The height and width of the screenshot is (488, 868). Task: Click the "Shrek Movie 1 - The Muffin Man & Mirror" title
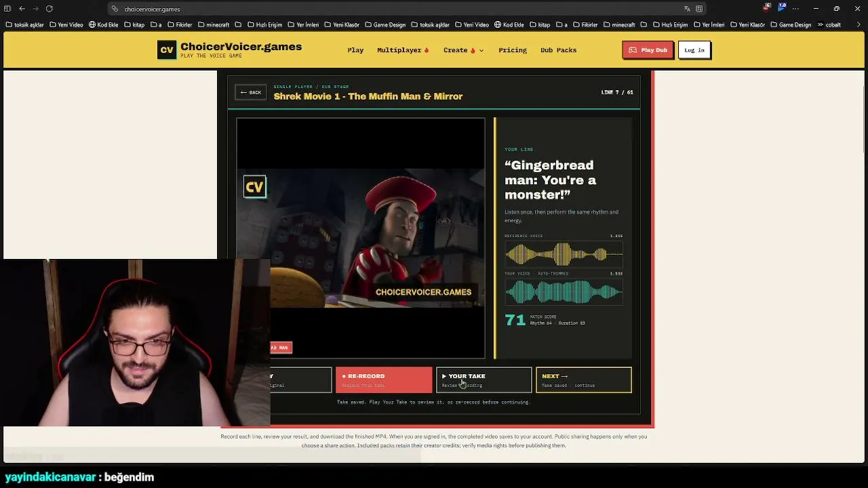(368, 96)
